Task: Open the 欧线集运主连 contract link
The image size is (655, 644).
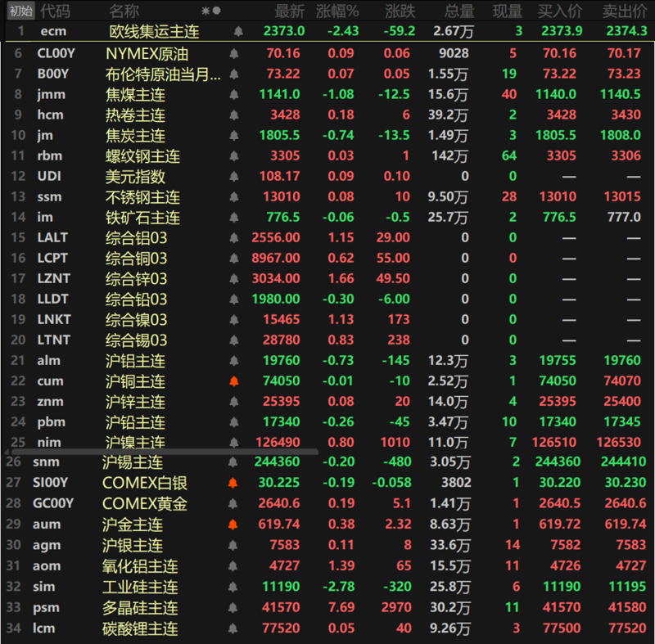Action: pos(156,33)
